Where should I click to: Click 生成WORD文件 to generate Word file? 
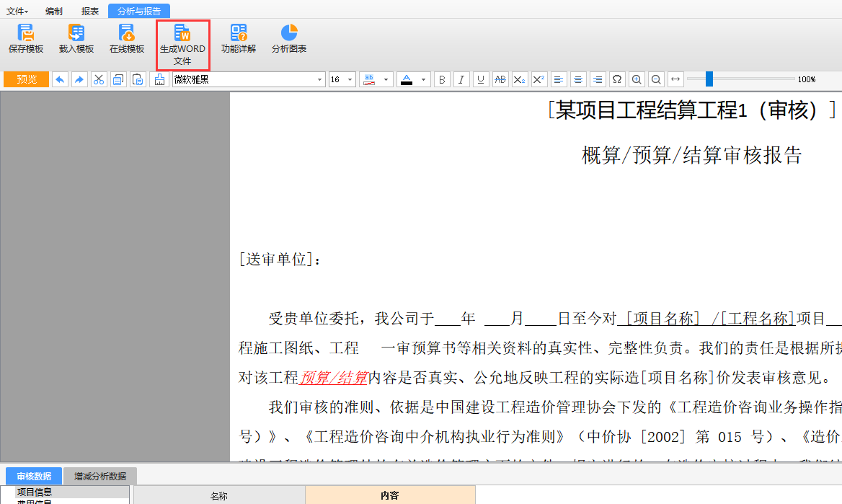point(182,44)
